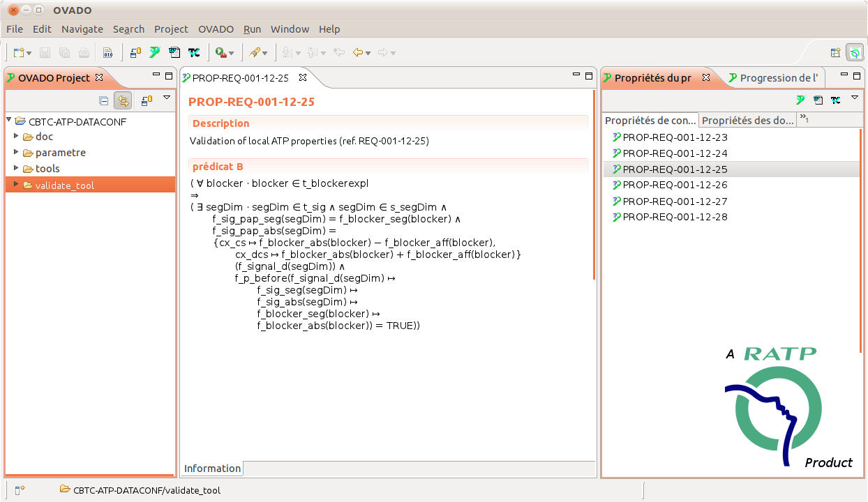Click green OVADO icon in Propriétés panel toolbar

click(800, 100)
